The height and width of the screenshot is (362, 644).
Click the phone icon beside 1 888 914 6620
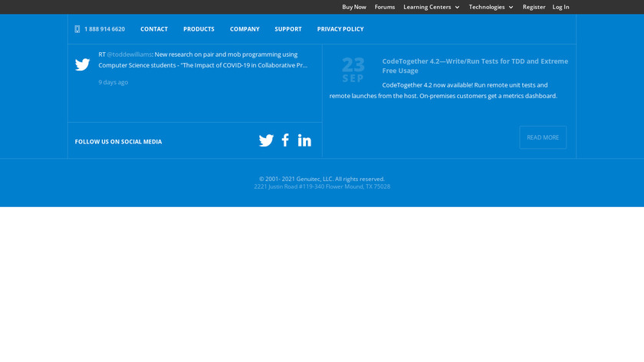77,29
